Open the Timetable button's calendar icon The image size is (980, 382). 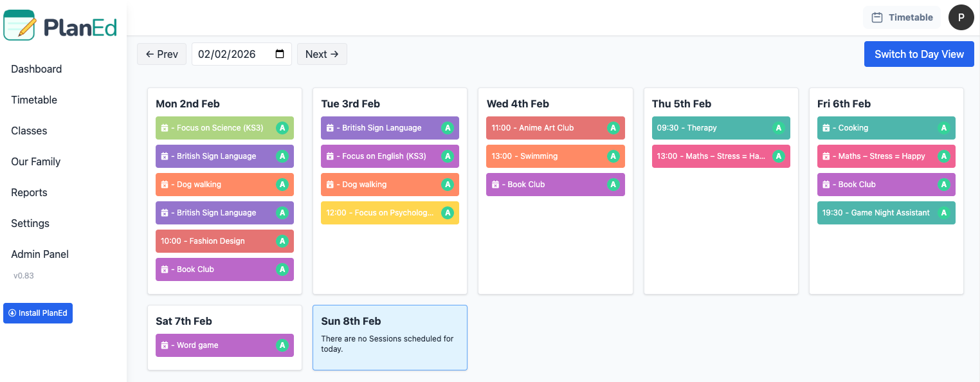876,17
